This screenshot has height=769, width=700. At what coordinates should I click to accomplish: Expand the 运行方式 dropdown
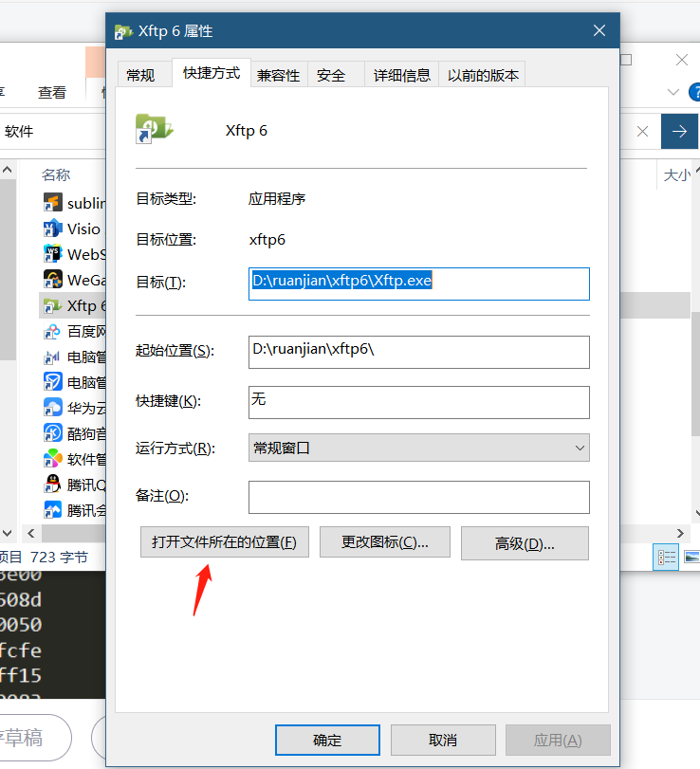pos(419,448)
